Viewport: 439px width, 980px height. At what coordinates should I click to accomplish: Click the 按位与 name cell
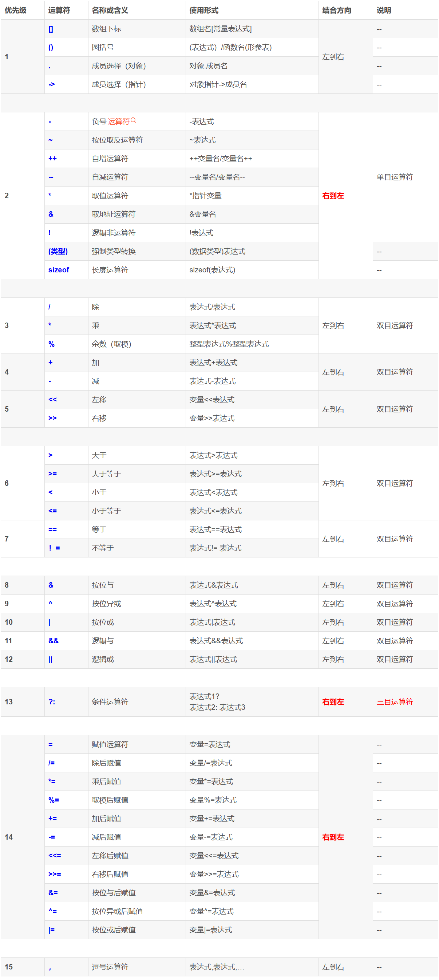coord(137,585)
